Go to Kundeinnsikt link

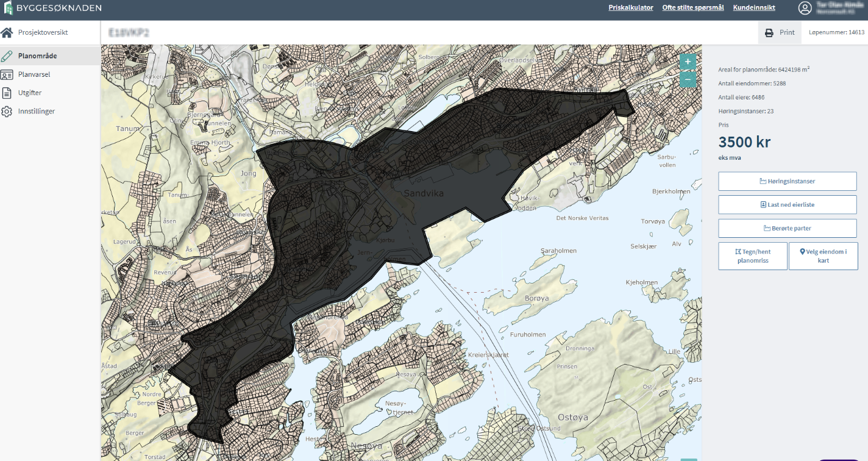pyautogui.click(x=754, y=8)
